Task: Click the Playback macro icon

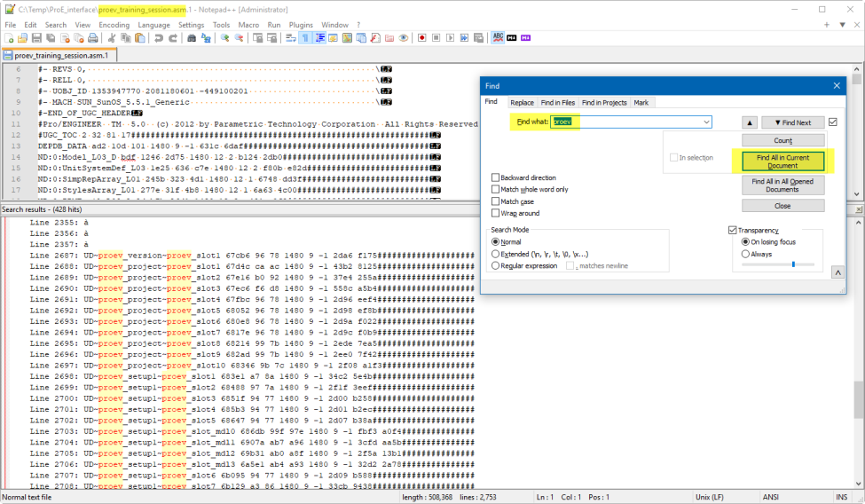Action: (450, 38)
